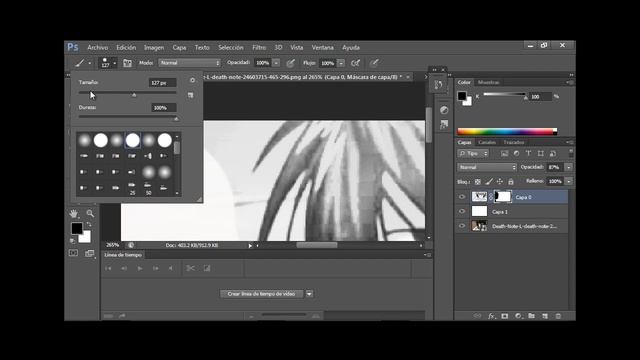Toggle pressure for opacity icon
The height and width of the screenshot is (360, 640).
point(290,63)
